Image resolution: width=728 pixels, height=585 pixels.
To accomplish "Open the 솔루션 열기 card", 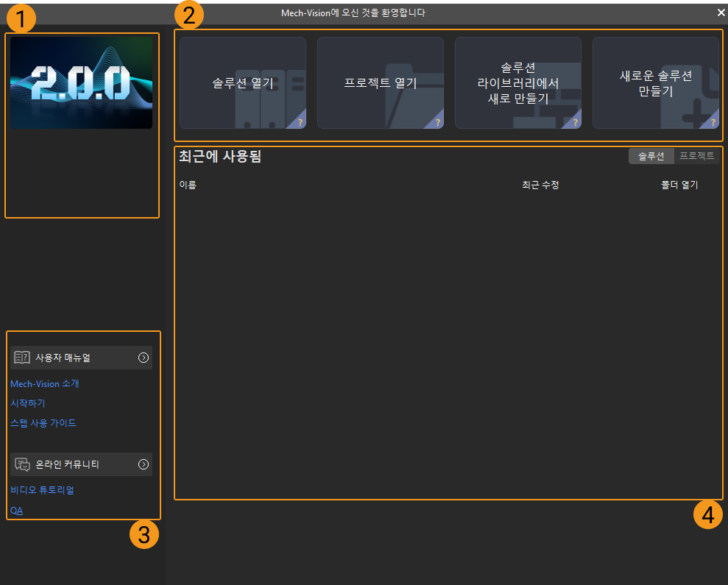I will pyautogui.click(x=243, y=82).
